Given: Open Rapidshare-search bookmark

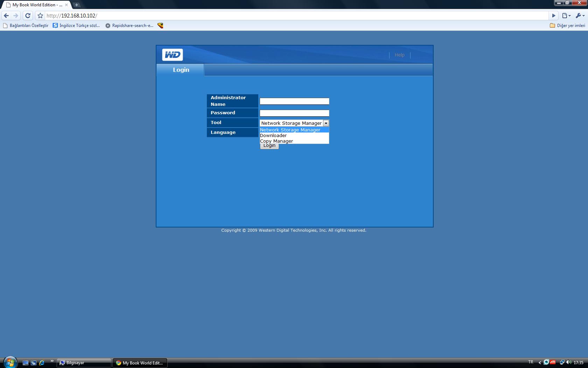Looking at the screenshot, I should (129, 25).
